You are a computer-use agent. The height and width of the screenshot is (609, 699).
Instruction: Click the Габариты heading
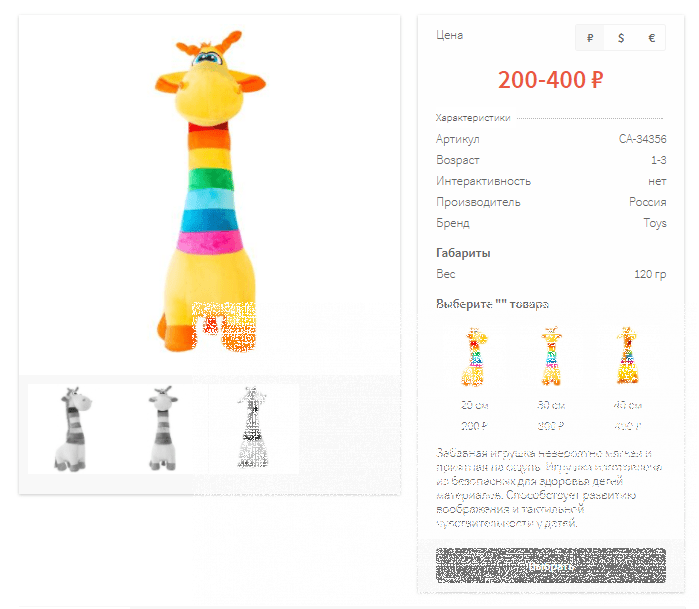tap(463, 253)
